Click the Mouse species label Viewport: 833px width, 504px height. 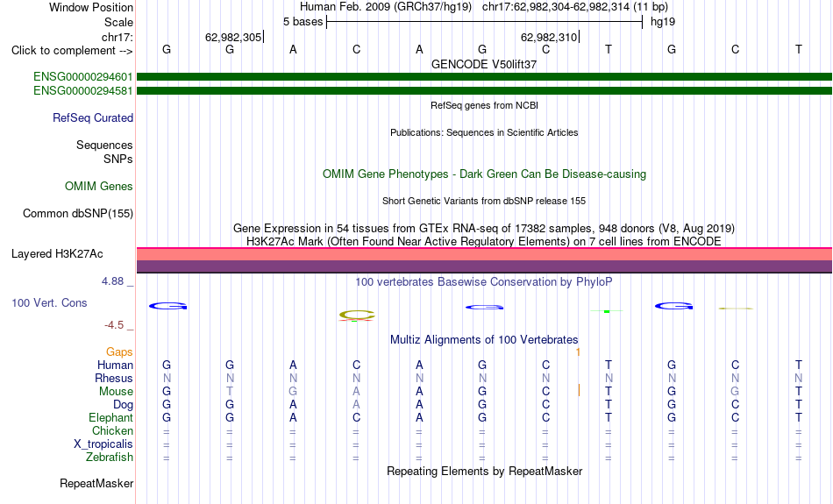coord(116,392)
